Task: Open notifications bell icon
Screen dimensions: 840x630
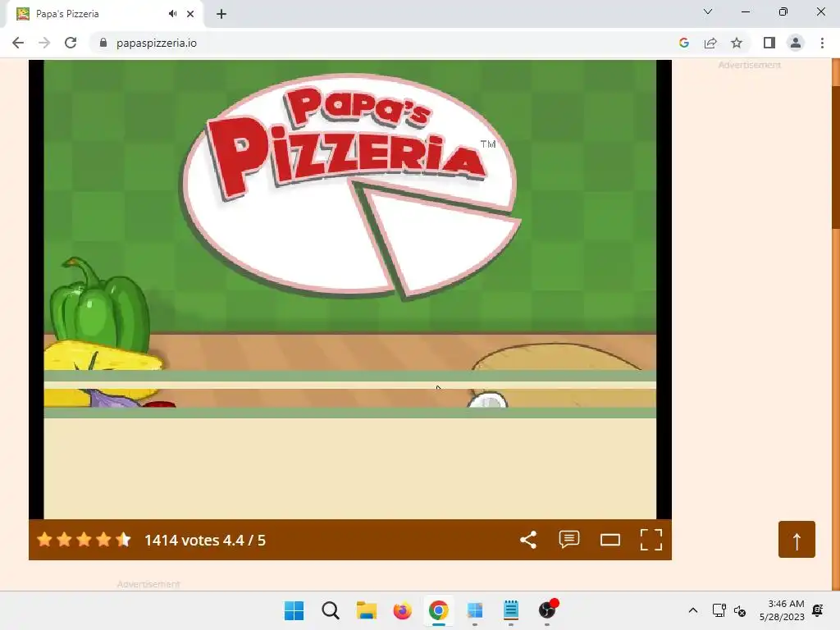Action: (818, 610)
